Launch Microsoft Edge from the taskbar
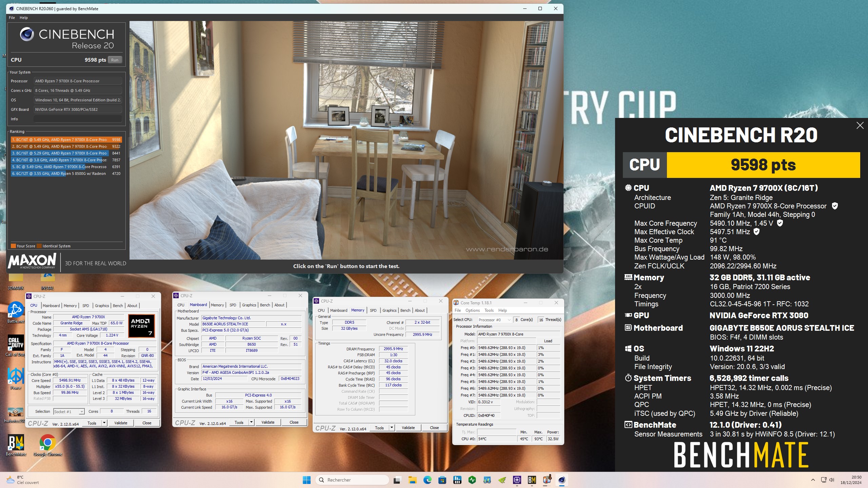Image resolution: width=868 pixels, height=488 pixels. pos(427,480)
